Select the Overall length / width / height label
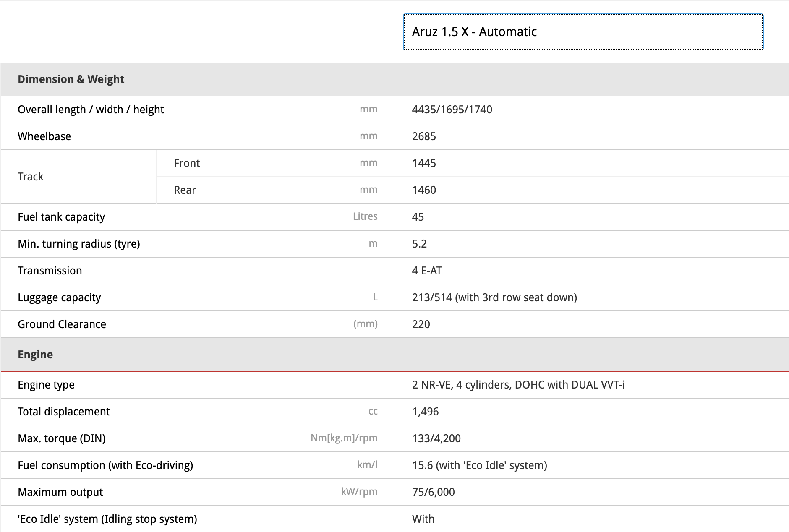This screenshot has height=532, width=789. pos(91,110)
